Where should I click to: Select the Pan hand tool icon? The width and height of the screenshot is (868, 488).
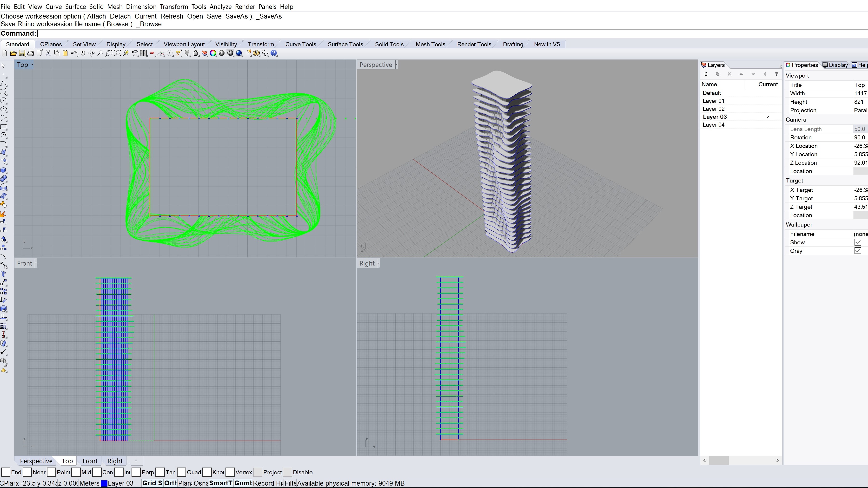pos(83,53)
